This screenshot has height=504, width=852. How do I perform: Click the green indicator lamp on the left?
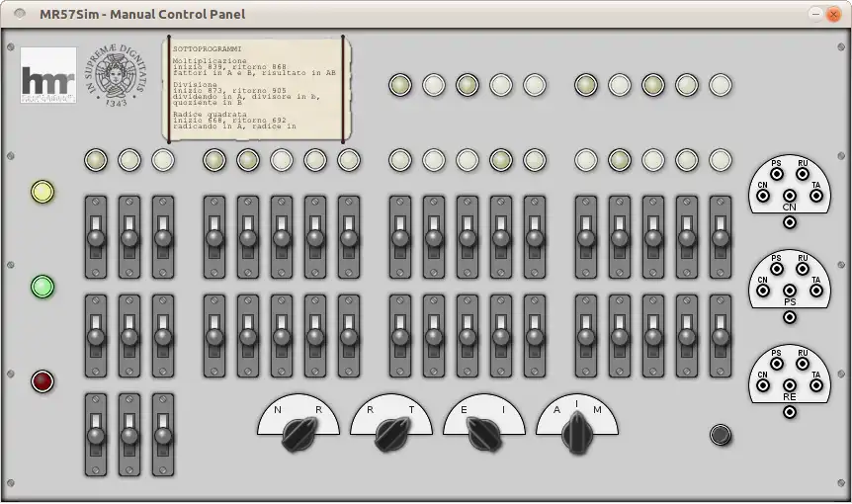[43, 287]
